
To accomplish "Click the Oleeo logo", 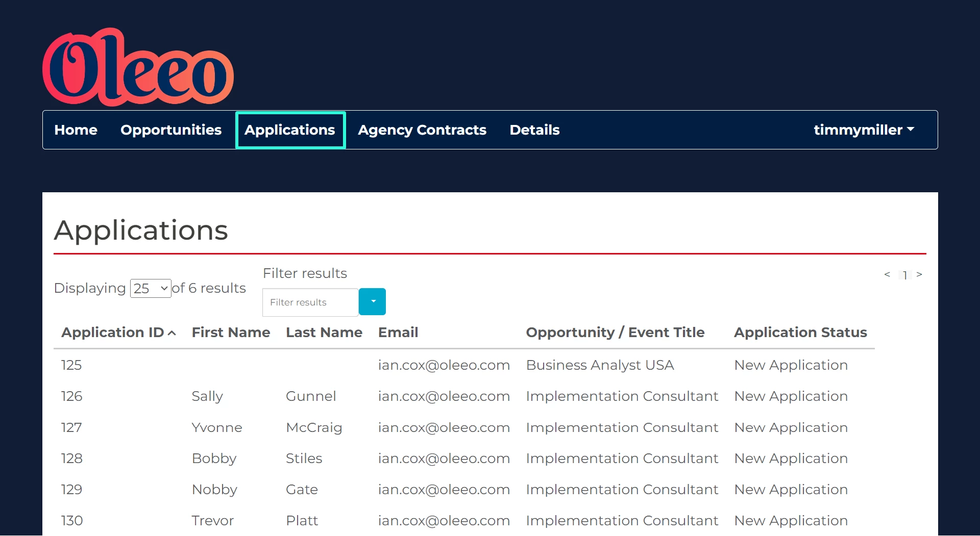I will pyautogui.click(x=138, y=67).
